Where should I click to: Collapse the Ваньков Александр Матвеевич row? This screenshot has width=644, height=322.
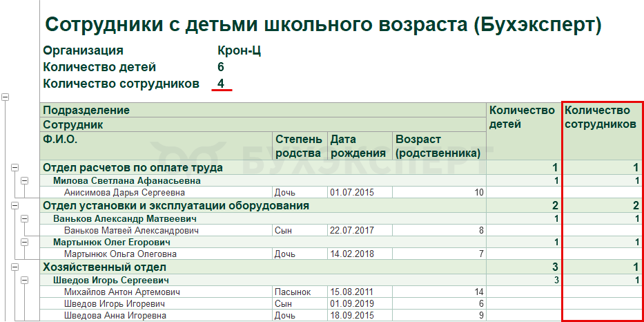(x=25, y=218)
